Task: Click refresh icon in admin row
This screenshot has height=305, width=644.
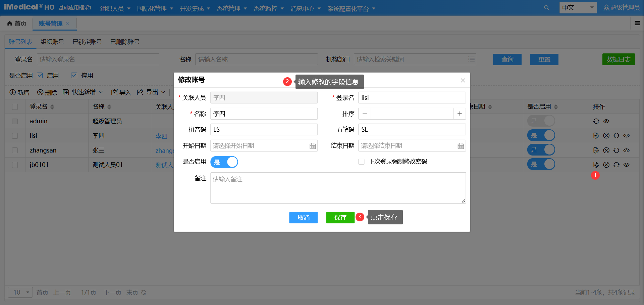Action: pyautogui.click(x=596, y=121)
